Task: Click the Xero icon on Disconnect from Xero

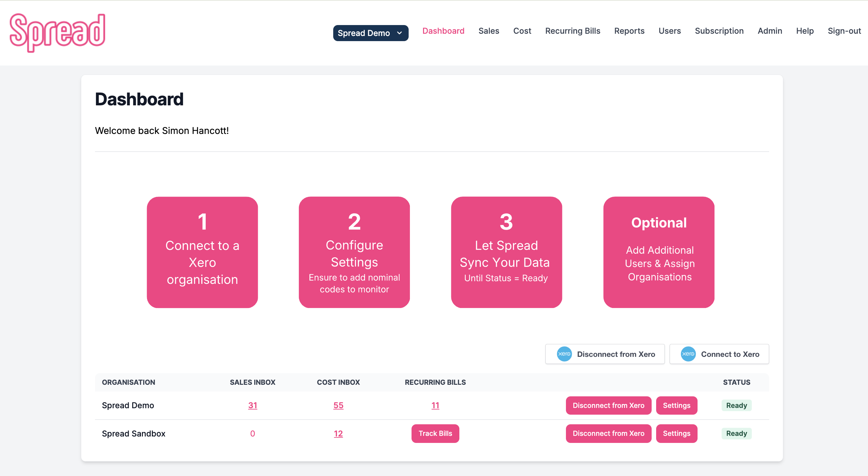Action: coord(564,354)
